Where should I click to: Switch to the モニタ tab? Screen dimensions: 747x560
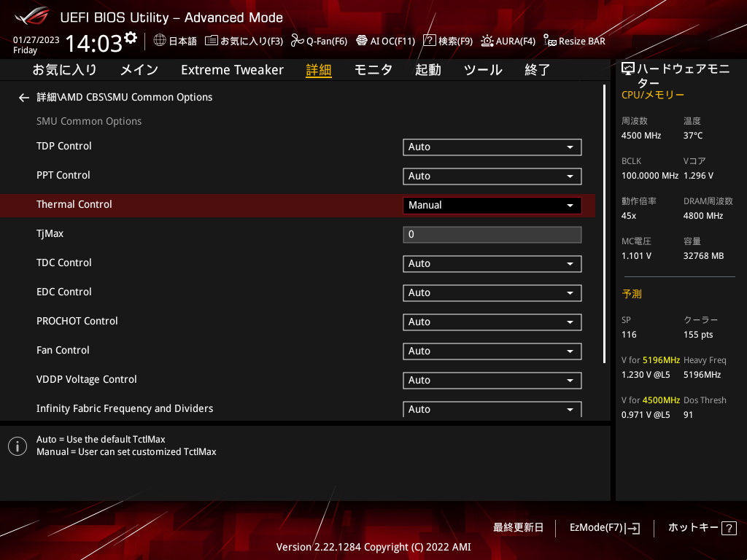[373, 70]
